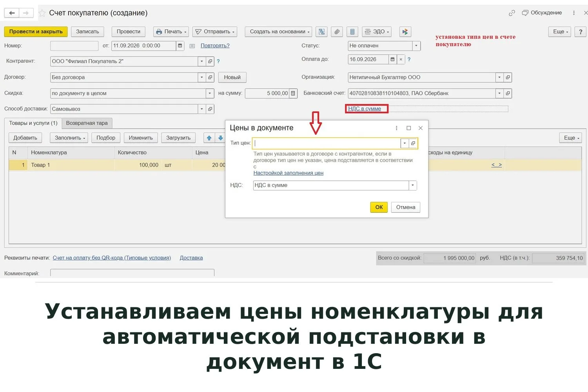The width and height of the screenshot is (588, 392).
Task: Open the Контрагент record card
Action: point(210,62)
